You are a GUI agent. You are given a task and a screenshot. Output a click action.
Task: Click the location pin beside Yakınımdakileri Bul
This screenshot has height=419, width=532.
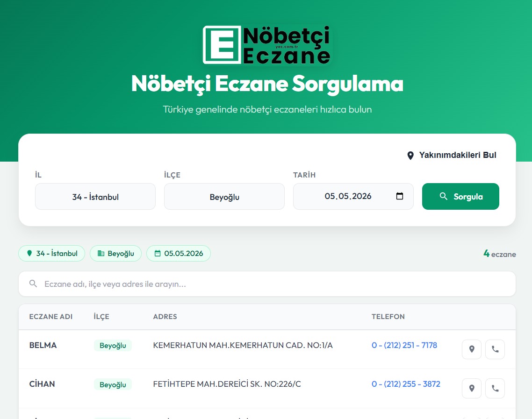point(410,156)
